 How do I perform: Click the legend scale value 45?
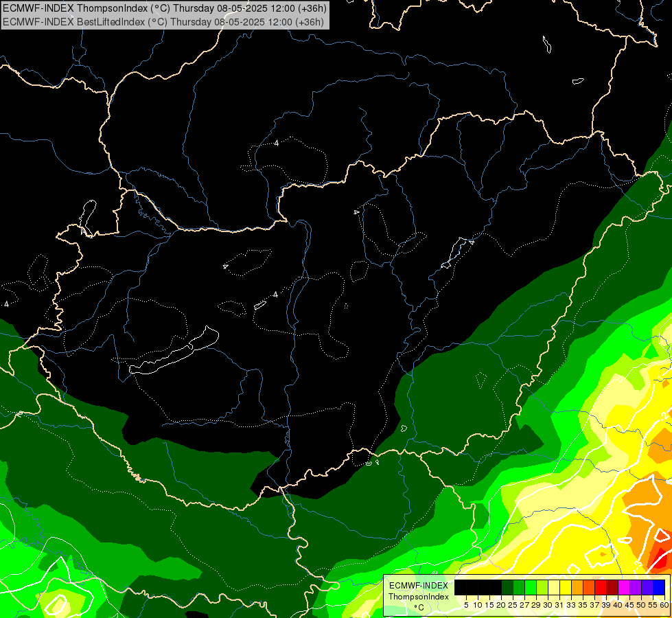(x=629, y=605)
